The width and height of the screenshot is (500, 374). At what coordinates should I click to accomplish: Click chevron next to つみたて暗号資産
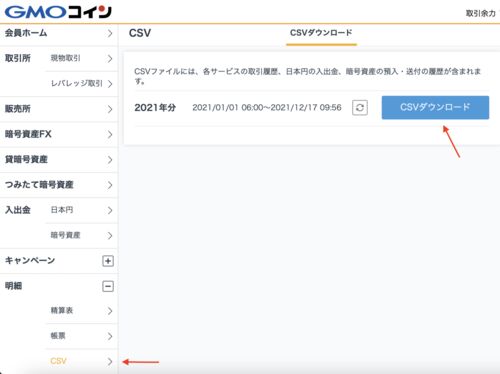tap(110, 185)
